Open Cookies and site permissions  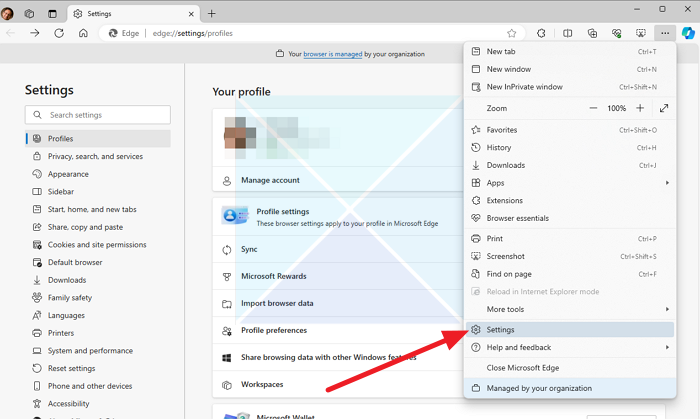tap(98, 245)
